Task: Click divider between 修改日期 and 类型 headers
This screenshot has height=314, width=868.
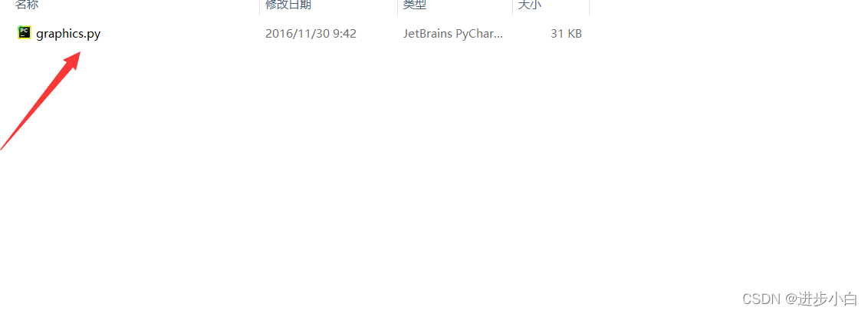Action: (397, 7)
